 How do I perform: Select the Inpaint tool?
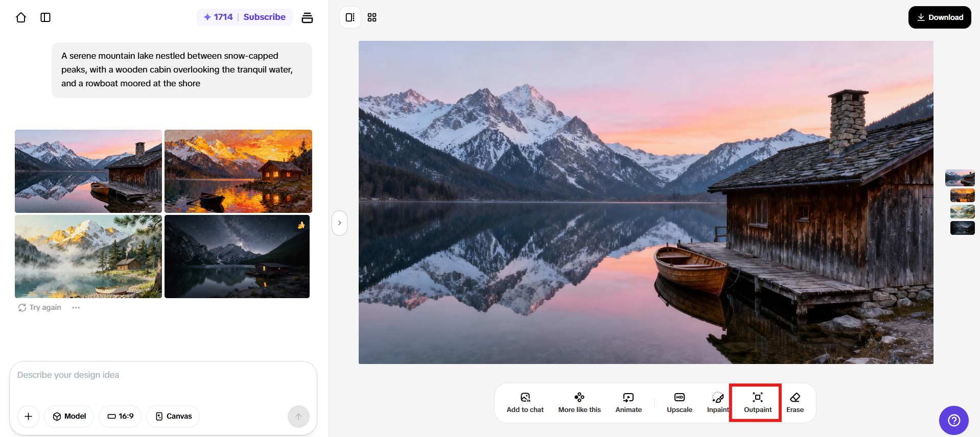[x=718, y=403]
